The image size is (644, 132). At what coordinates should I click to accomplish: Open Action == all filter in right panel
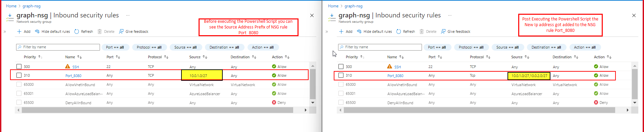coord(585,47)
